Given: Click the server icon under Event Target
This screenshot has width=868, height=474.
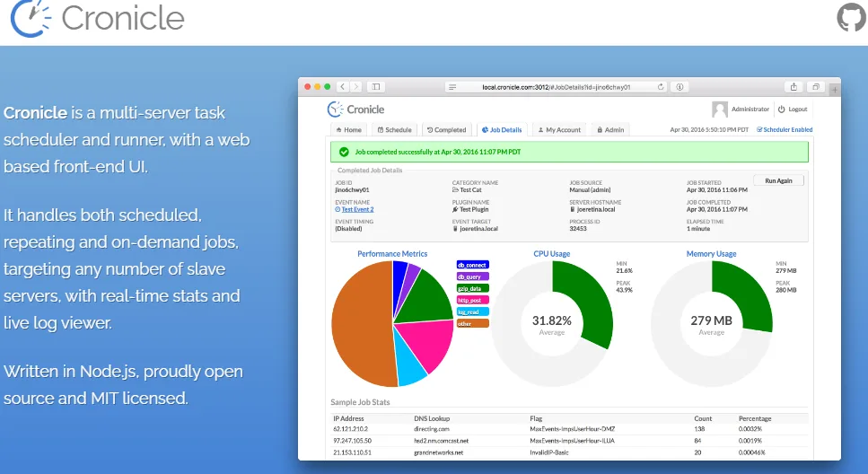Looking at the screenshot, I should click(x=455, y=229).
